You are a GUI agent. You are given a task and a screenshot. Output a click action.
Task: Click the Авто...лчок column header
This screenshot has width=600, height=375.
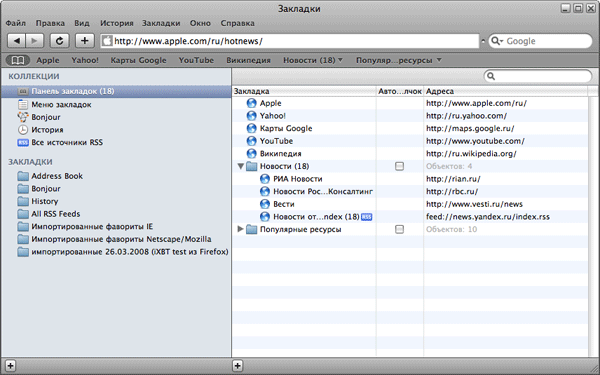pos(400,91)
